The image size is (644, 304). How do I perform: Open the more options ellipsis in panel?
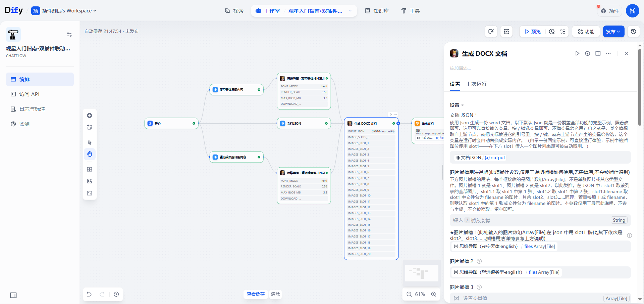[x=608, y=53]
